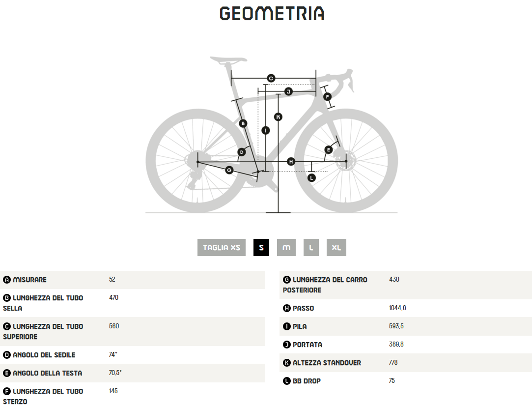Switch to size M
Viewport: 532px width, 405px height.
pyautogui.click(x=286, y=247)
